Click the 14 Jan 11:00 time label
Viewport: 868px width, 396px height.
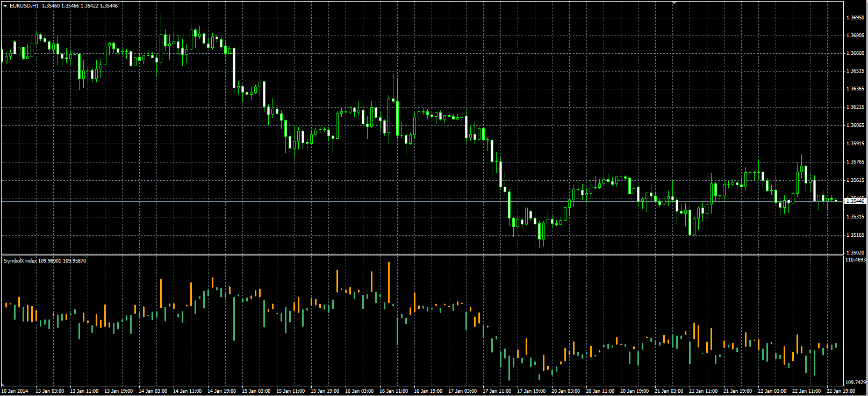click(x=187, y=391)
